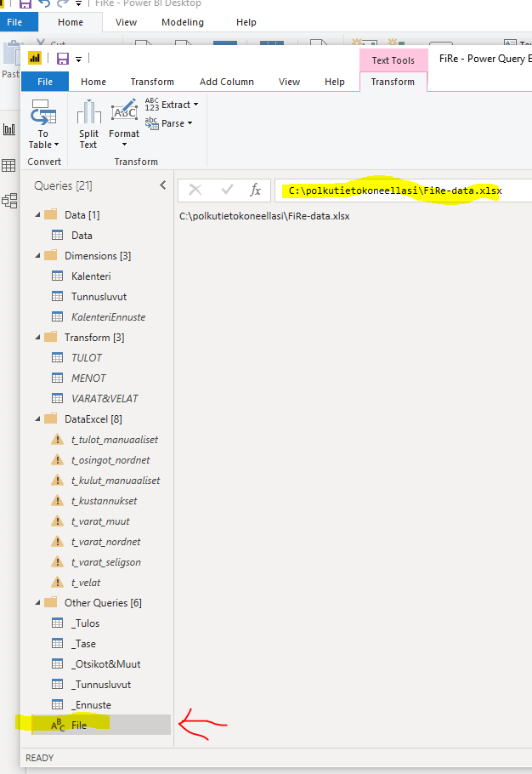The width and height of the screenshot is (532, 774).
Task: Cancel formula edit with X icon
Action: [x=195, y=190]
